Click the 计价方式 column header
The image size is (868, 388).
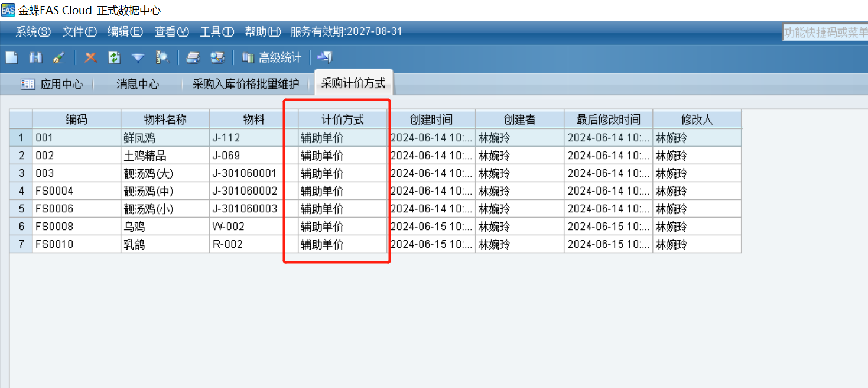[x=343, y=119]
